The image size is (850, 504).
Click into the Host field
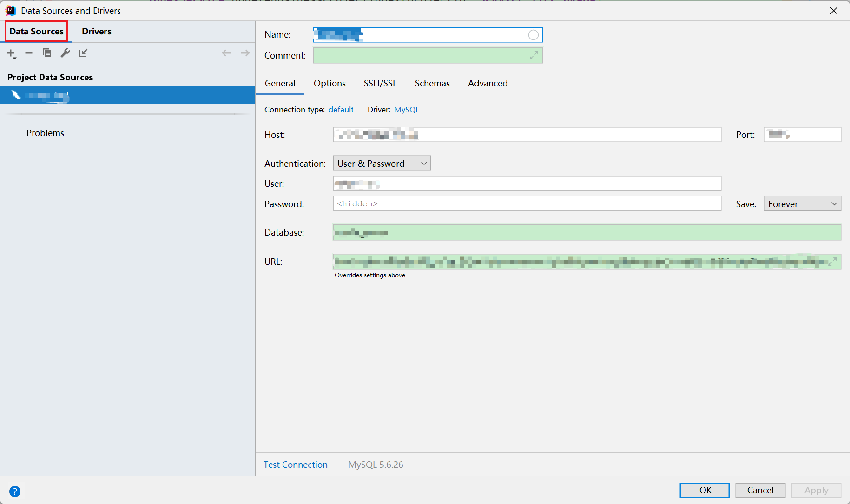[x=527, y=135]
